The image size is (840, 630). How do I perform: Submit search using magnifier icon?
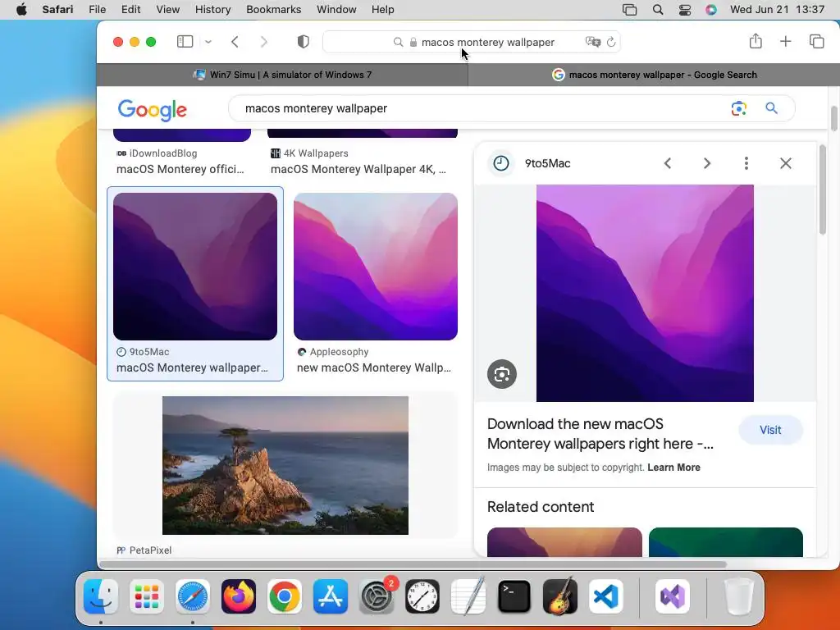pyautogui.click(x=771, y=108)
